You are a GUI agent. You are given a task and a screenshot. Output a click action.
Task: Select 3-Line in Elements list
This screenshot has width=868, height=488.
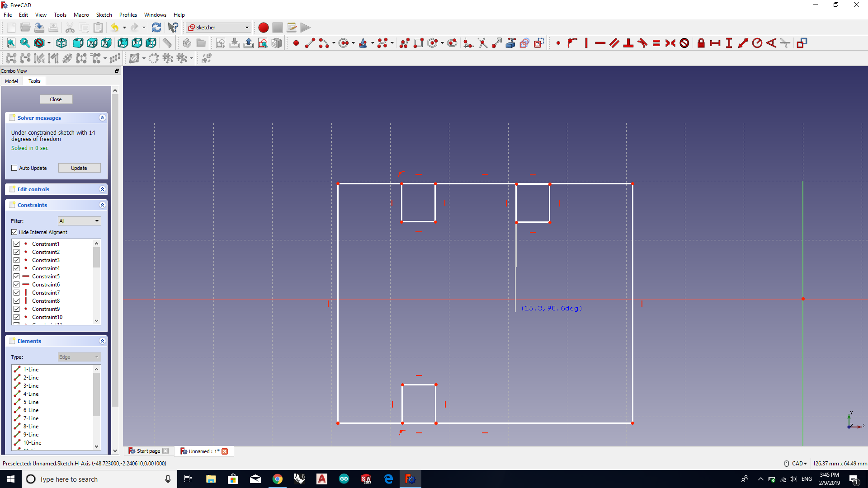point(31,386)
